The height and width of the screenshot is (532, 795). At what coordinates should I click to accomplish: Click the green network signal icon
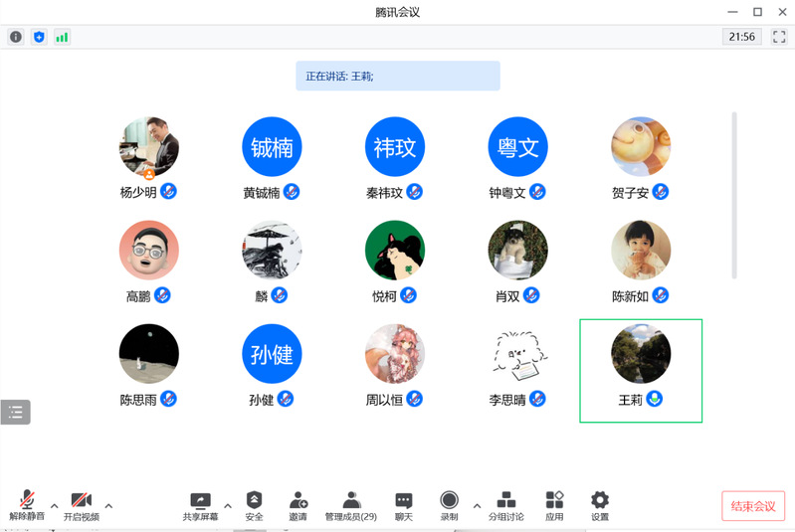point(62,37)
